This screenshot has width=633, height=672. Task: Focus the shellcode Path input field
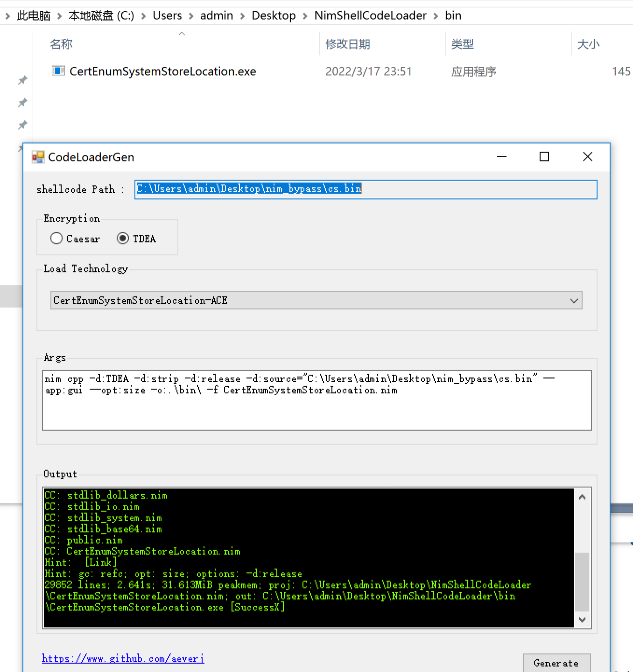click(366, 189)
